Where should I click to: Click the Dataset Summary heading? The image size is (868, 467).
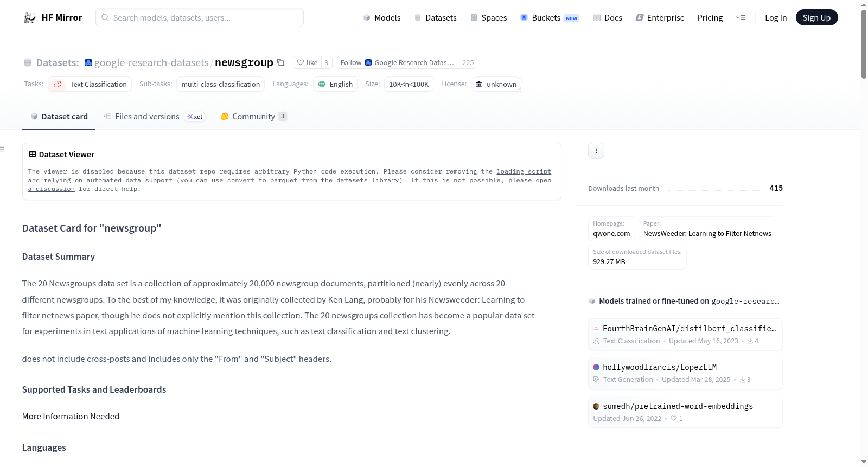tap(59, 257)
